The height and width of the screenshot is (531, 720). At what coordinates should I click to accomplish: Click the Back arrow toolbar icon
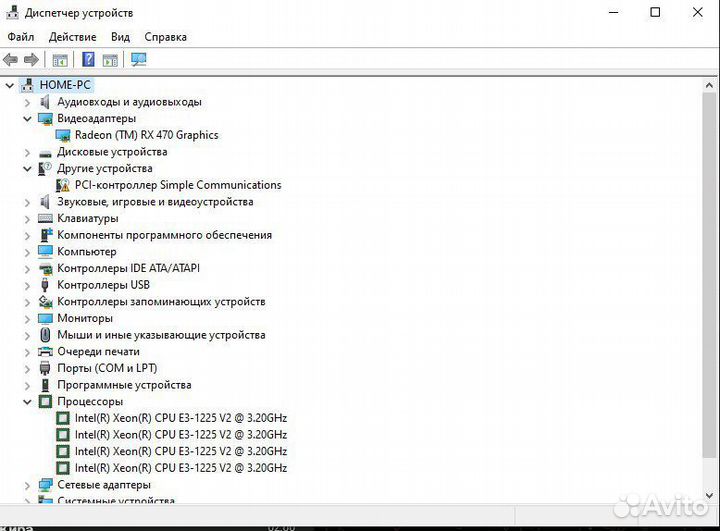coord(11,60)
